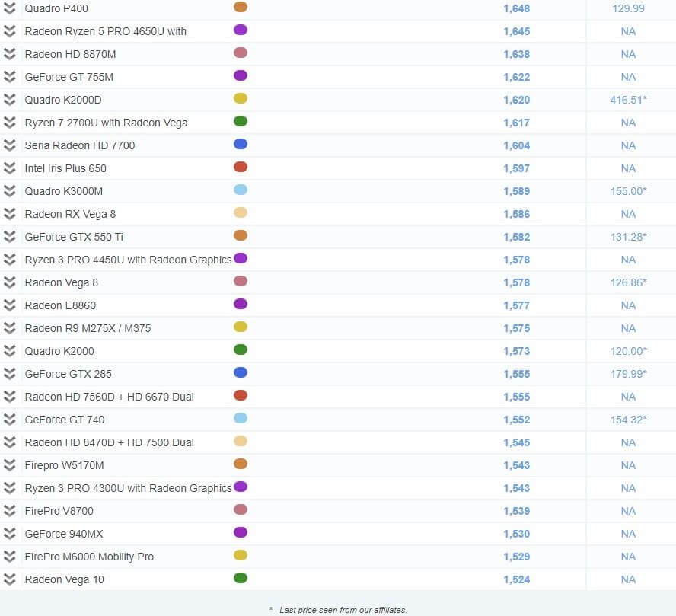Viewport: 676px width, 616px height.
Task: Expand the Firepro W5170M row chevron
Action: tap(9, 465)
